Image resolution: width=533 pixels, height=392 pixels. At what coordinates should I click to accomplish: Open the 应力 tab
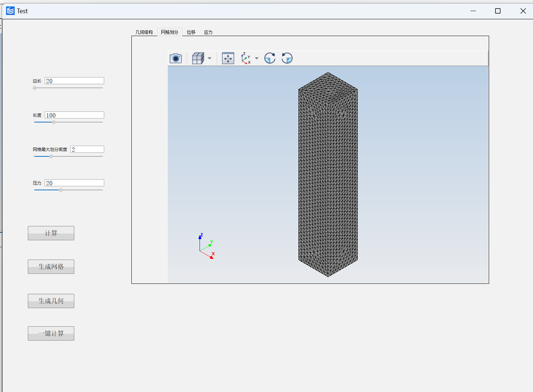coord(208,32)
